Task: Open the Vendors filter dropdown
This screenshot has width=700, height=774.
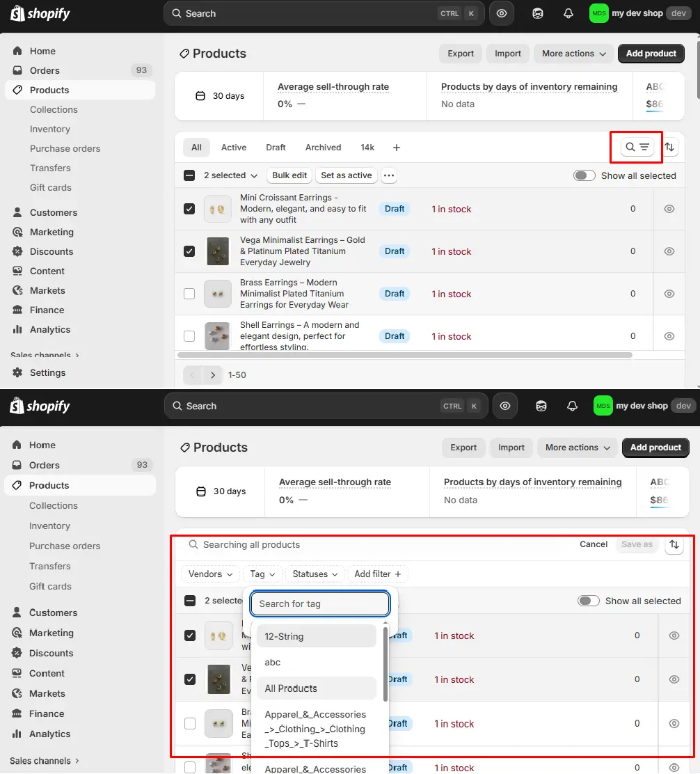Action: (x=209, y=574)
